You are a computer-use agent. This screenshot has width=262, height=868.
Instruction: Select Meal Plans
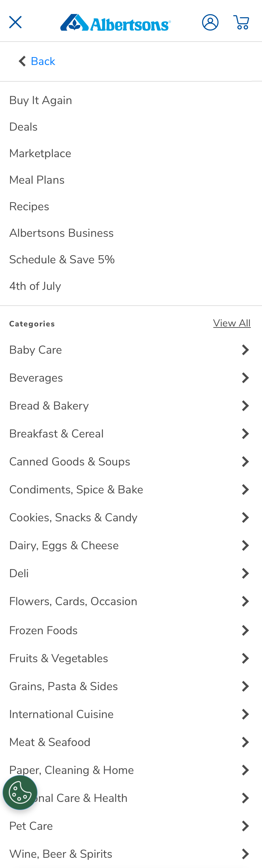(x=37, y=180)
